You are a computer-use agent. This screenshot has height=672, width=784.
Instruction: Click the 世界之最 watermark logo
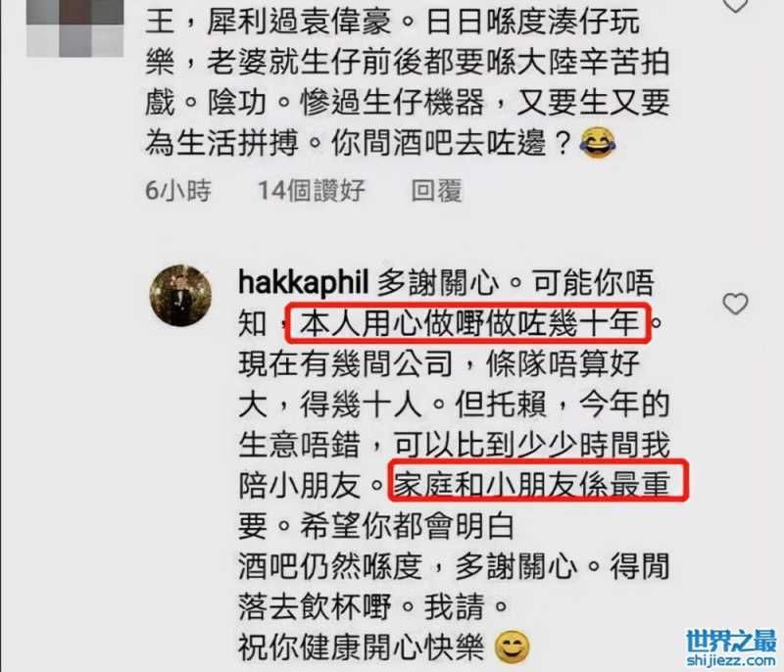pyautogui.click(x=731, y=641)
